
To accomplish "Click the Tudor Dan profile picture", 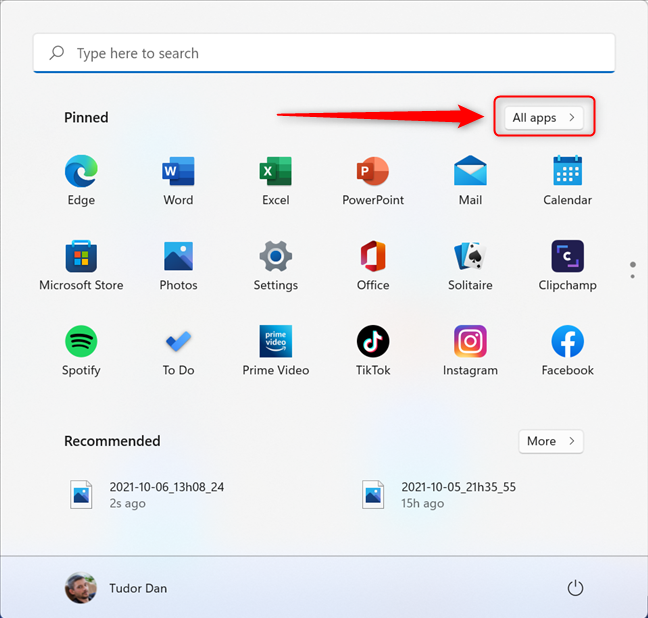I will tap(81, 588).
